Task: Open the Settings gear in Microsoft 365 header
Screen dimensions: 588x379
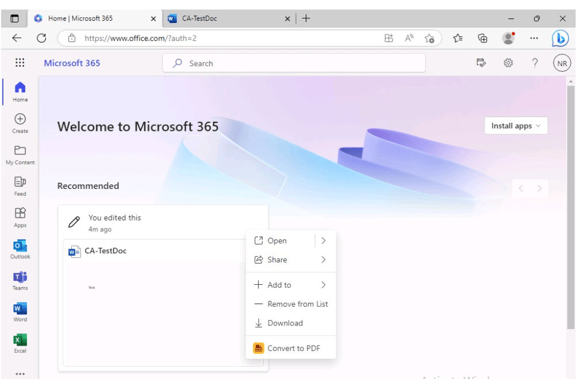Action: pyautogui.click(x=508, y=63)
